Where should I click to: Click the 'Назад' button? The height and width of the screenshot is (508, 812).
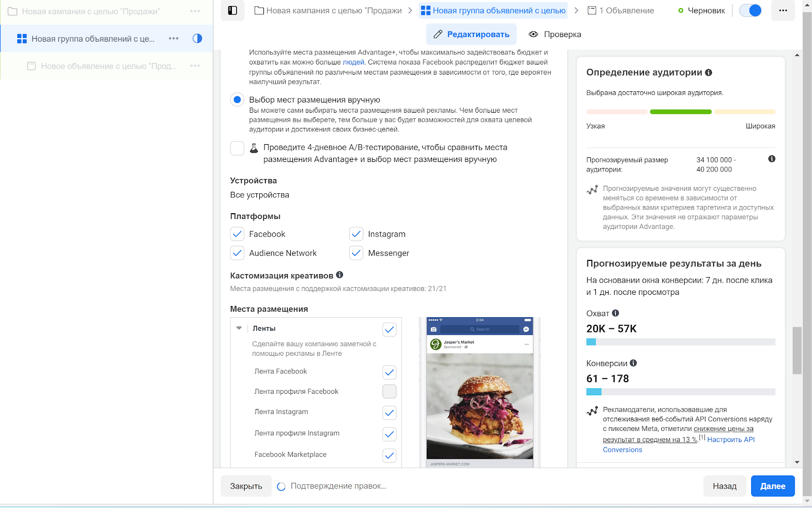tap(725, 486)
